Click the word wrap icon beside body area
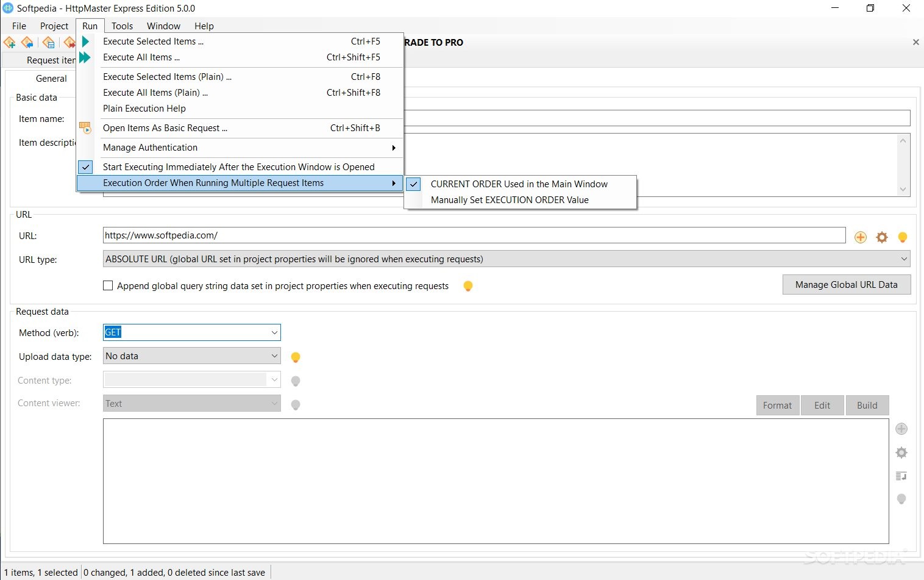 pos(901,476)
